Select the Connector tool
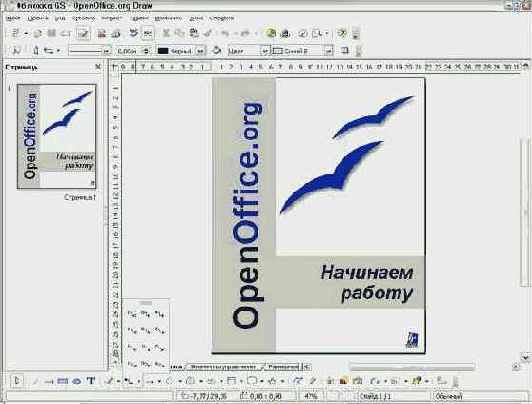The height and width of the screenshot is (404, 532). 129,381
